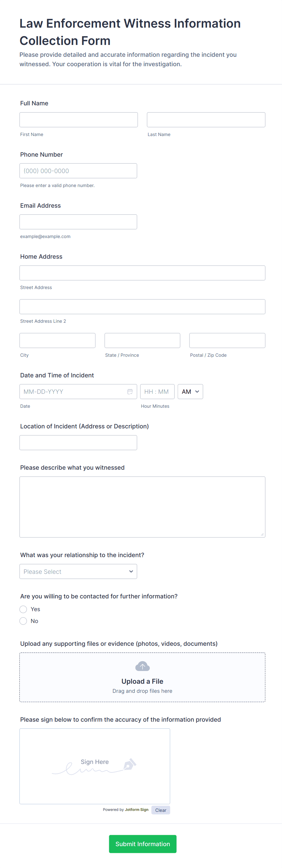The height and width of the screenshot is (868, 282).
Task: Enter the Phone Number field
Action: [x=78, y=171]
